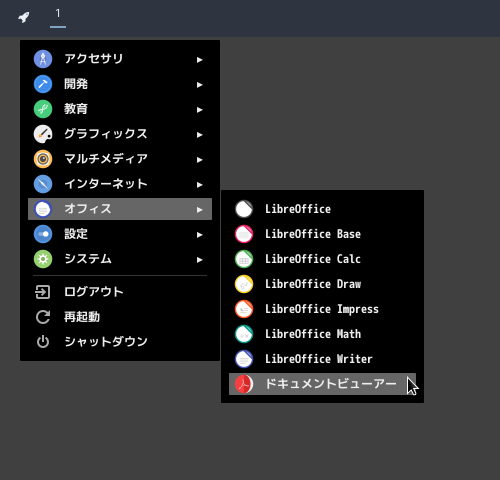The image size is (500, 480).
Task: Click the ログアウト exit arrow icon
Action: [x=43, y=292]
